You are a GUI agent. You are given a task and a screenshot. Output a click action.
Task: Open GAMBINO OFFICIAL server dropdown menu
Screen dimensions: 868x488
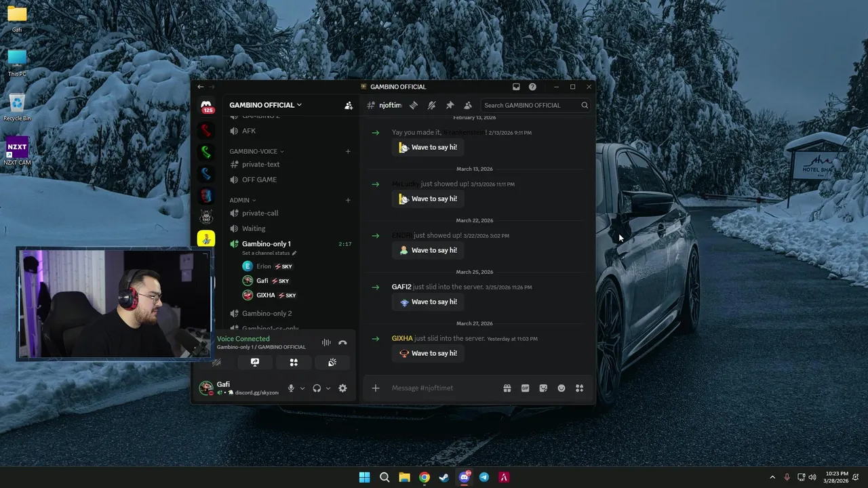point(266,105)
